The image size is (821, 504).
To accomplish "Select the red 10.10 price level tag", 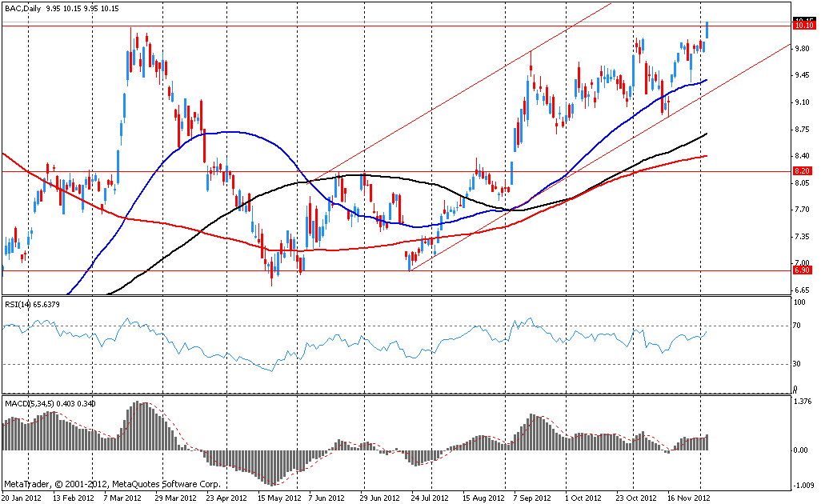I will tap(802, 26).
